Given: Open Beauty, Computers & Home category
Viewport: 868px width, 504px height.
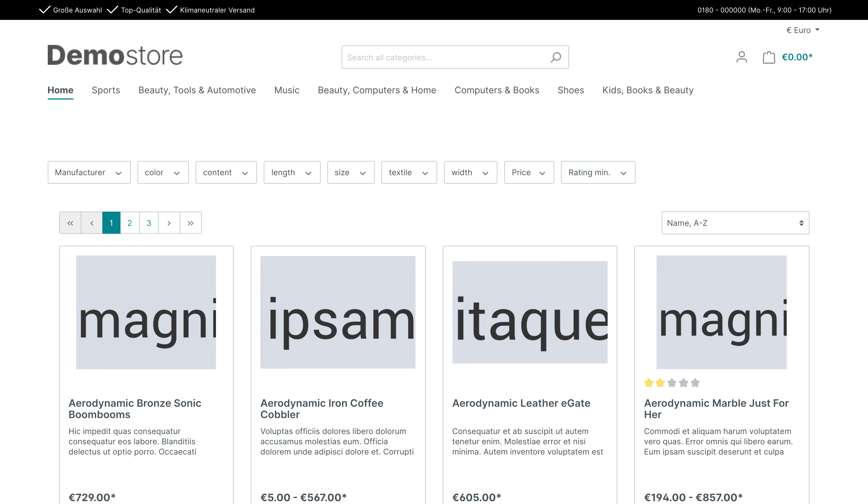Looking at the screenshot, I should (377, 90).
